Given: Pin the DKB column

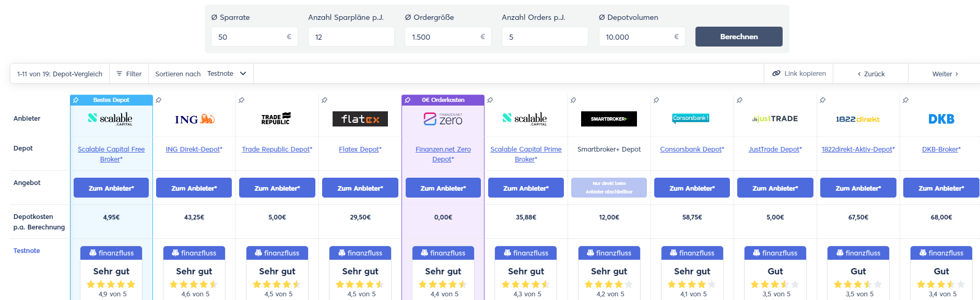Looking at the screenshot, I should coord(905,100).
